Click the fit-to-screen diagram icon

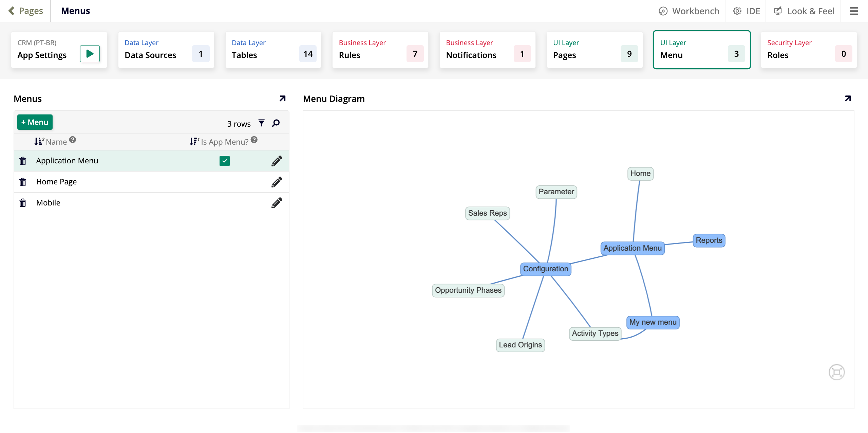(x=836, y=372)
